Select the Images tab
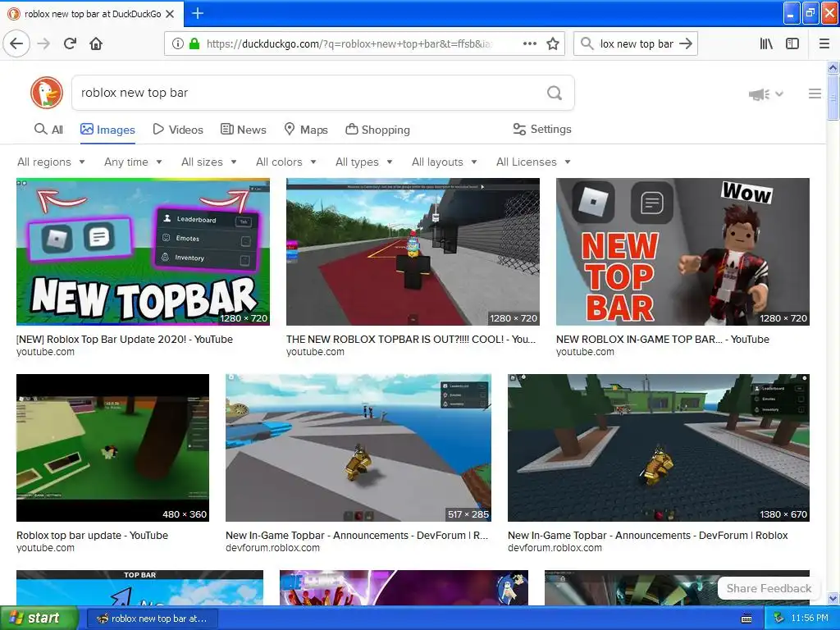The height and width of the screenshot is (630, 840). (x=107, y=130)
